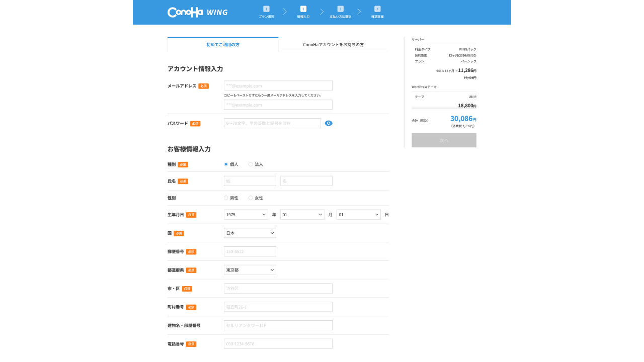Click step 3 支払い方法選択 indicator
The width and height of the screenshot is (644, 362).
(340, 13)
